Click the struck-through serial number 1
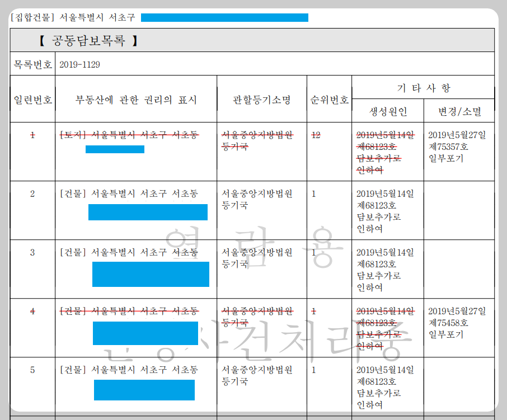 pos(32,135)
